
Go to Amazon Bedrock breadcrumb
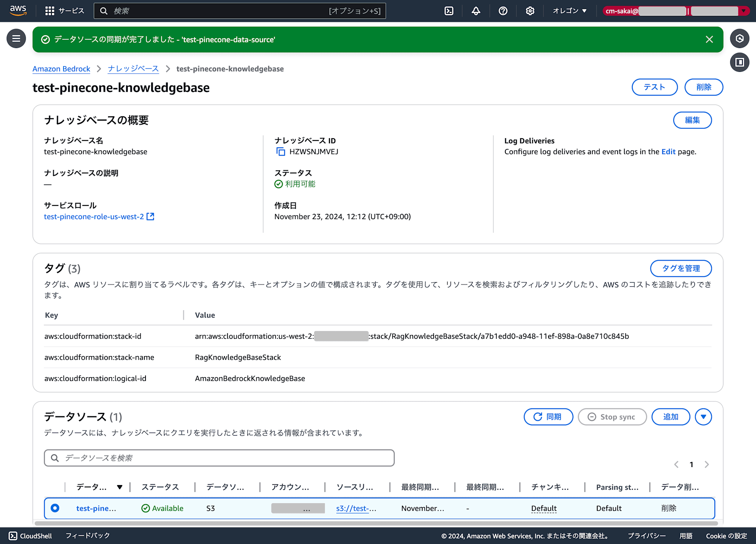point(61,69)
